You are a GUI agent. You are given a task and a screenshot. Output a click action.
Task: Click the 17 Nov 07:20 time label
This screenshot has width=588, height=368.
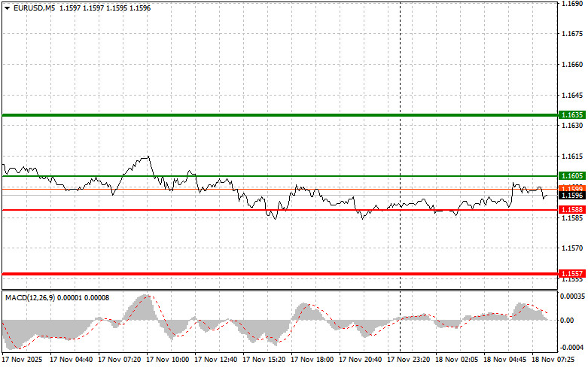(x=119, y=360)
